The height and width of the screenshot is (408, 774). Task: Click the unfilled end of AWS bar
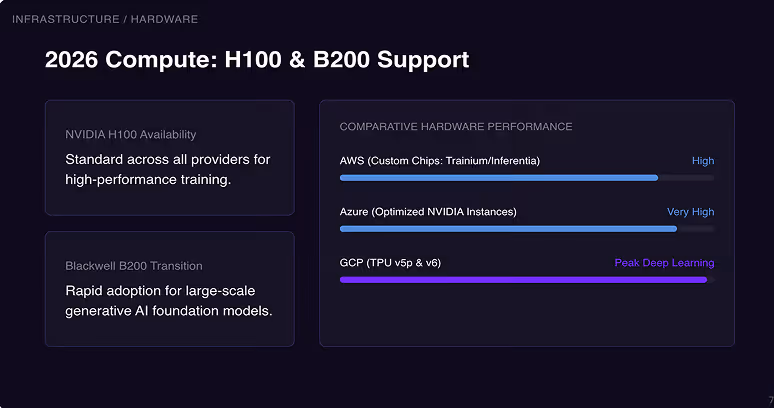click(686, 178)
